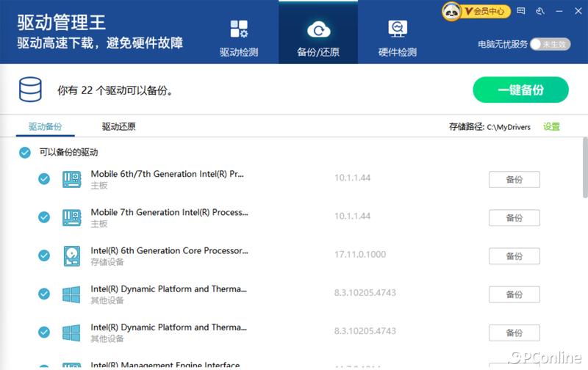Uncheck Mobile 6th/7th Generation Intel driver checkbox

44,179
